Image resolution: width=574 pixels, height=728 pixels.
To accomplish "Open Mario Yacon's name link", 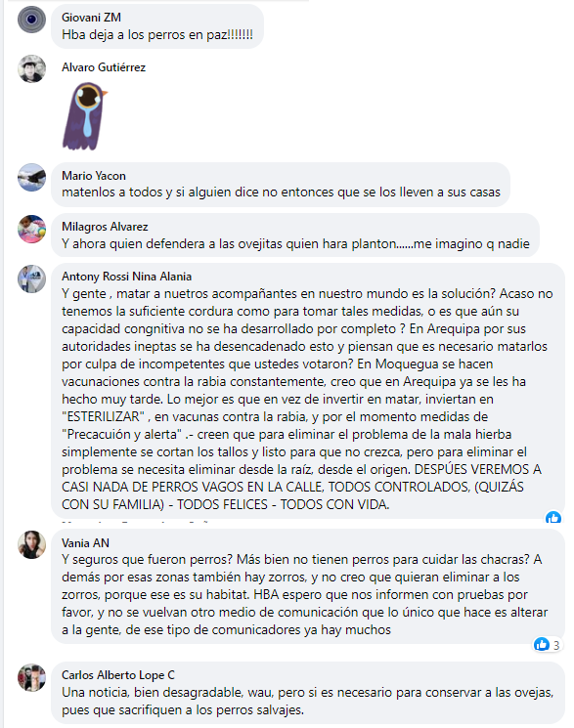I will coord(94,176).
